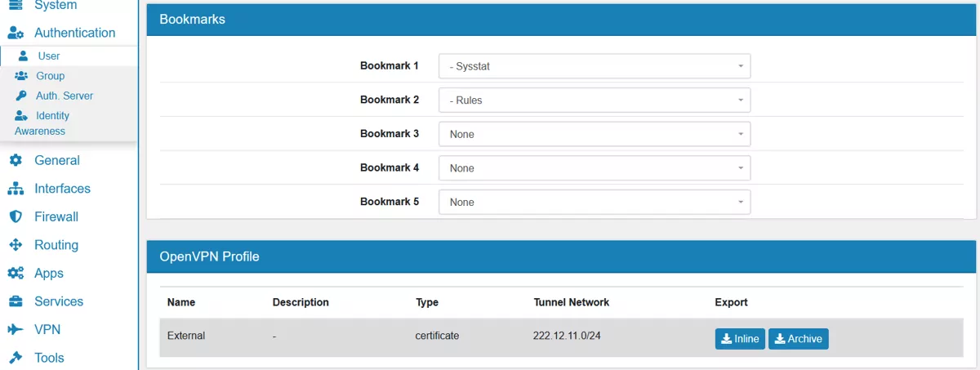Click the VPN plane icon
This screenshot has height=370, width=980.
click(16, 330)
